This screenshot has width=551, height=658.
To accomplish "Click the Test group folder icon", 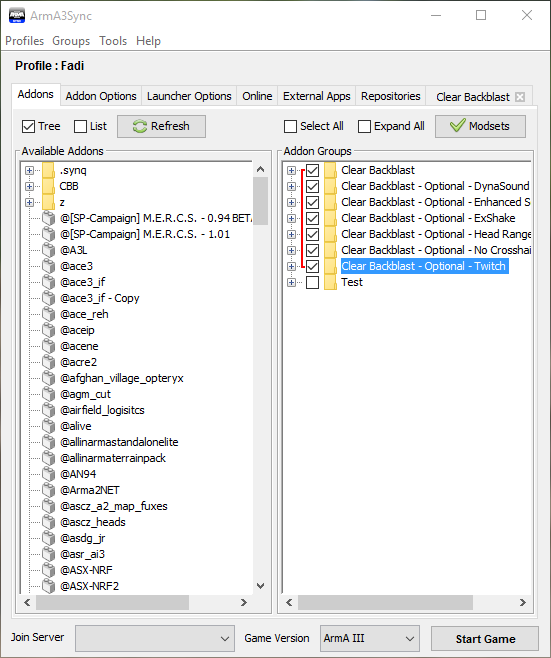I will click(x=330, y=282).
